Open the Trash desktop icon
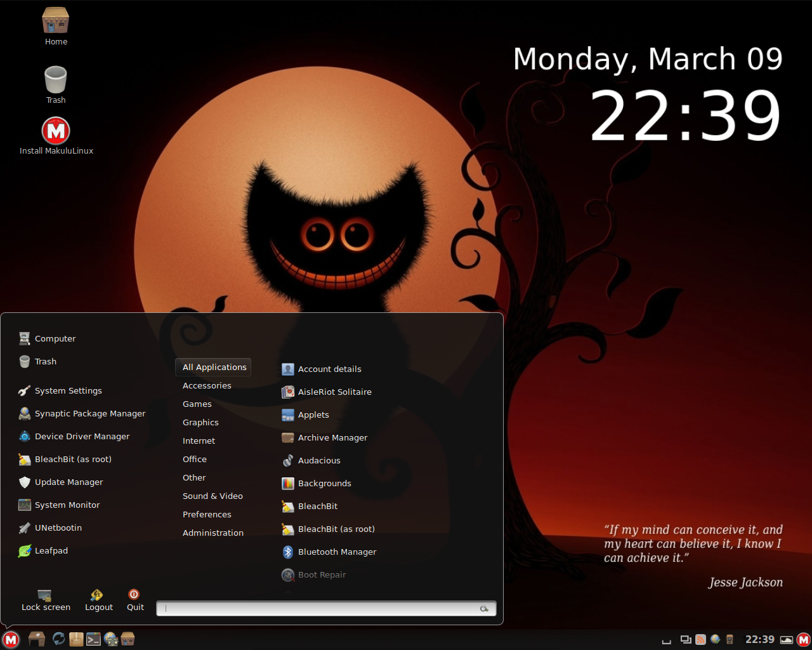The height and width of the screenshot is (650, 812). (x=56, y=85)
